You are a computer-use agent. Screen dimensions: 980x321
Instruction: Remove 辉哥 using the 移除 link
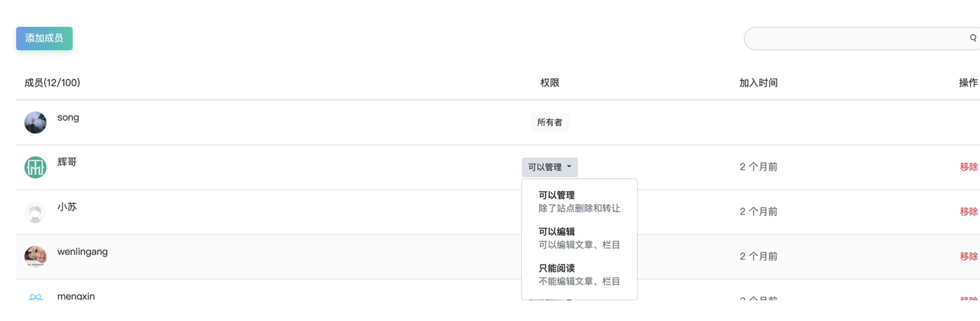(968, 167)
